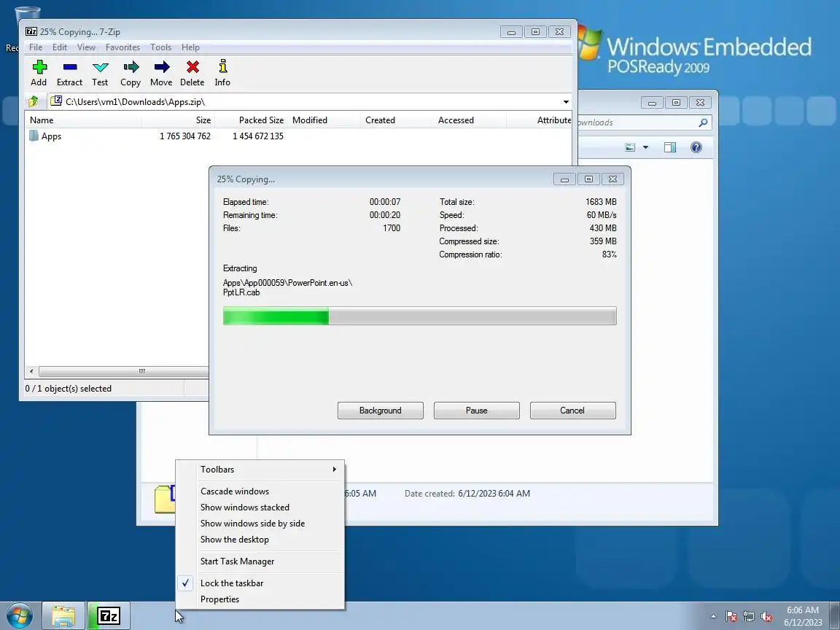840x630 pixels.
Task: Click the 1 765 304 762 size value
Action: click(184, 136)
